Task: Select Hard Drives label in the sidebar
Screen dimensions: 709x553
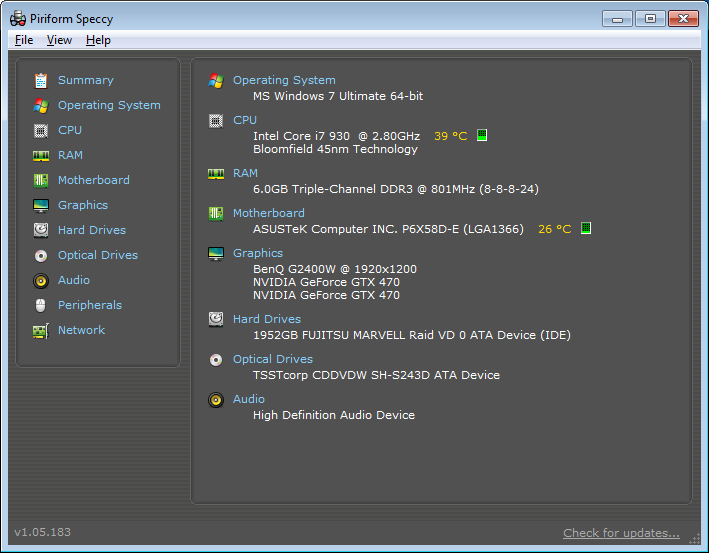Action: (92, 230)
